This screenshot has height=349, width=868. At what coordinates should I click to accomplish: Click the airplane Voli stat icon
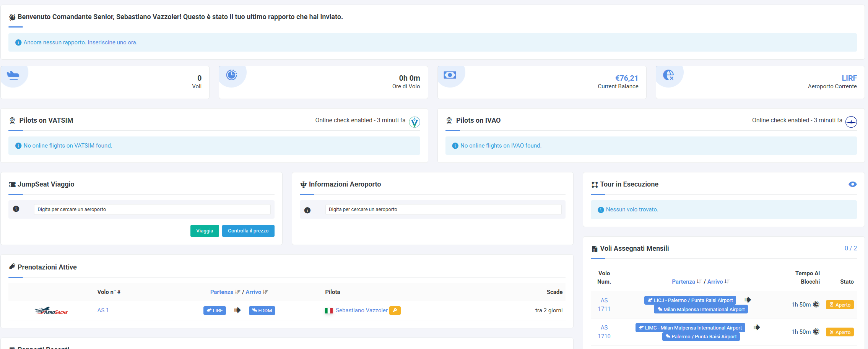[13, 75]
